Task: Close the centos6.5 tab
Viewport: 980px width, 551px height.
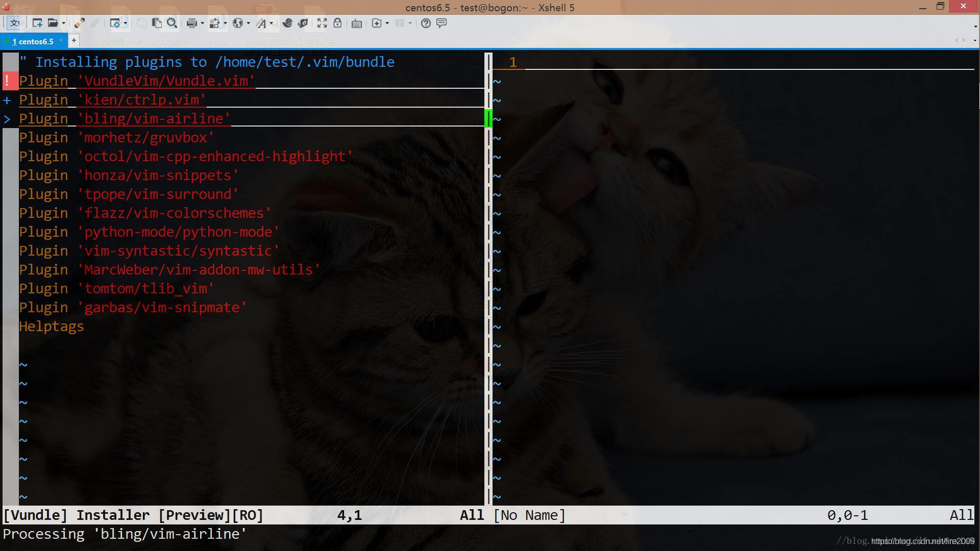Action: pos(61,40)
